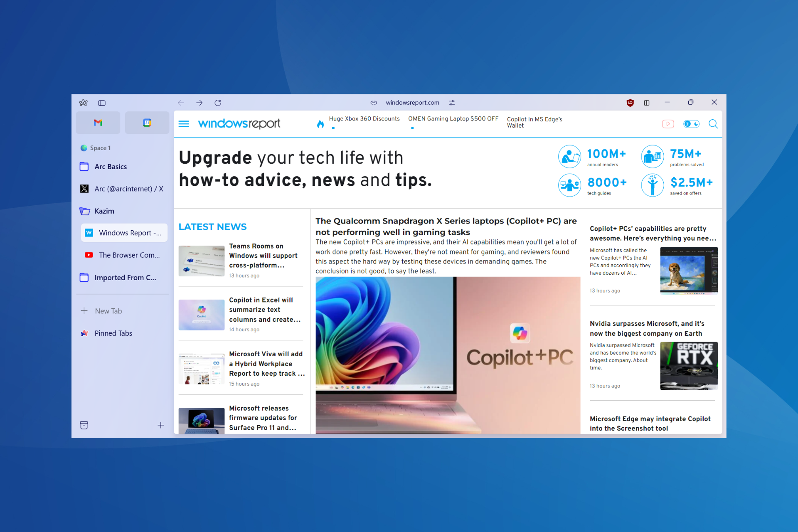Click the search icon on Windows Report
The width and height of the screenshot is (798, 532).
click(x=712, y=123)
